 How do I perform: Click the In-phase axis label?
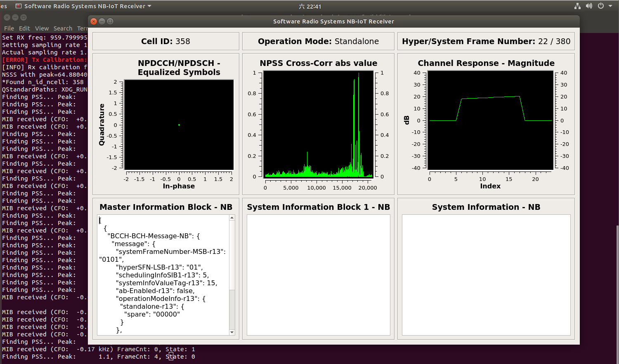coord(179,186)
